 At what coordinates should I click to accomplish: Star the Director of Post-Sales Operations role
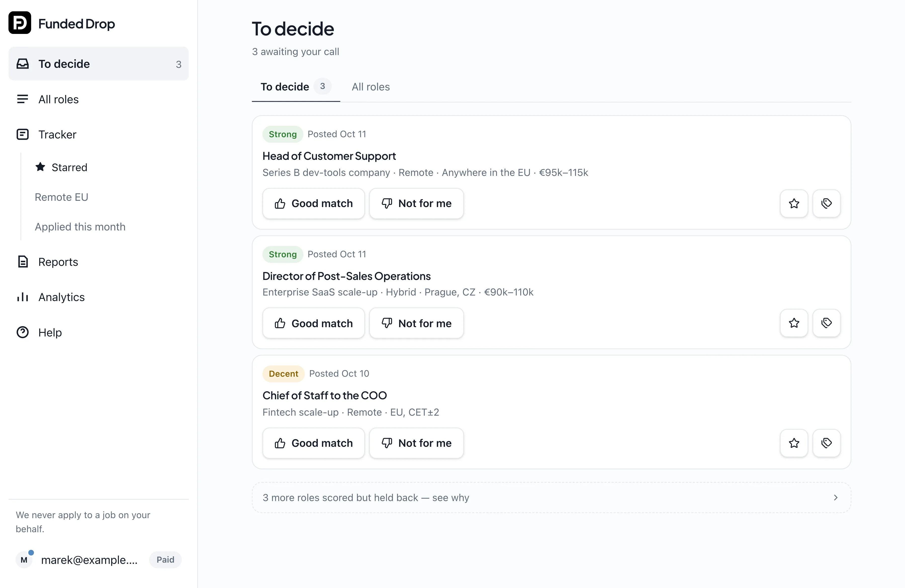(794, 323)
